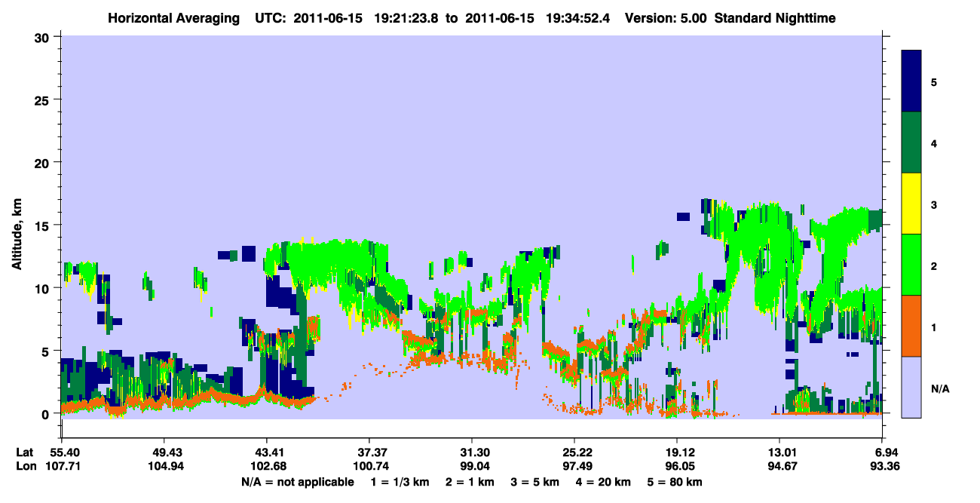
Task: Click legend entry '2 = 1 km'
Action: (x=470, y=482)
